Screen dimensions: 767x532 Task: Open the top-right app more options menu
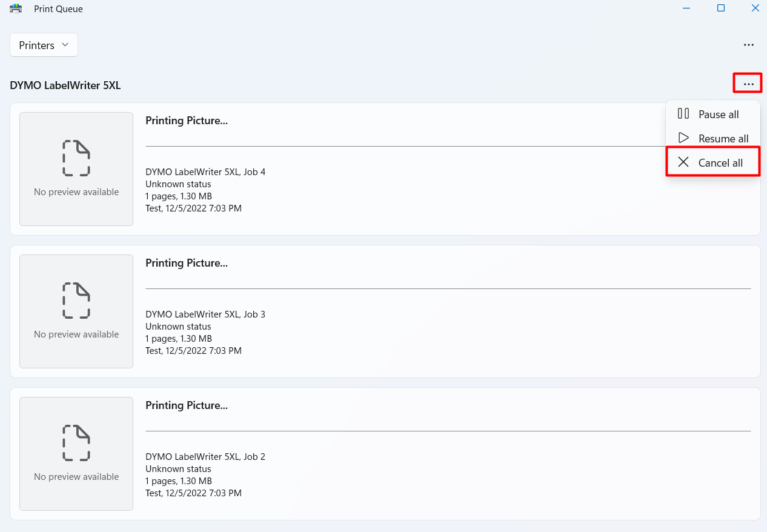click(749, 45)
